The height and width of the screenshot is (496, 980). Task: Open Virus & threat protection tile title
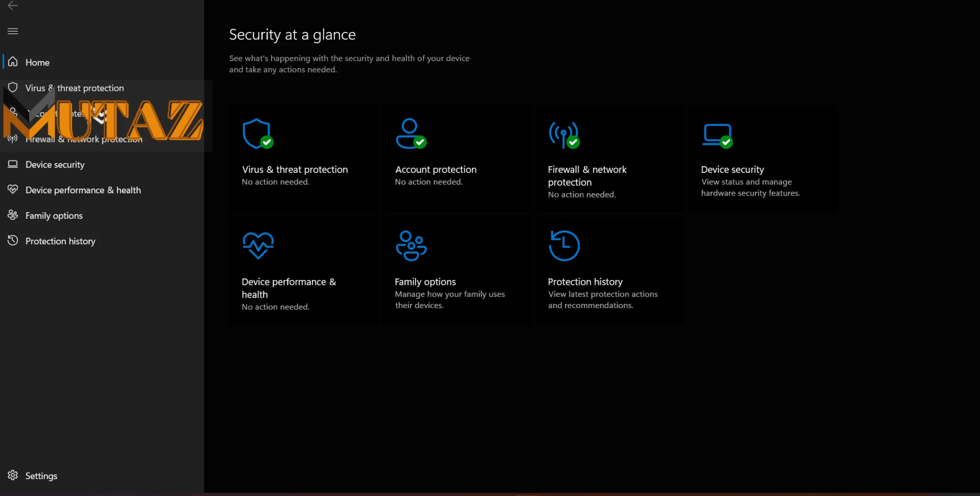(295, 170)
